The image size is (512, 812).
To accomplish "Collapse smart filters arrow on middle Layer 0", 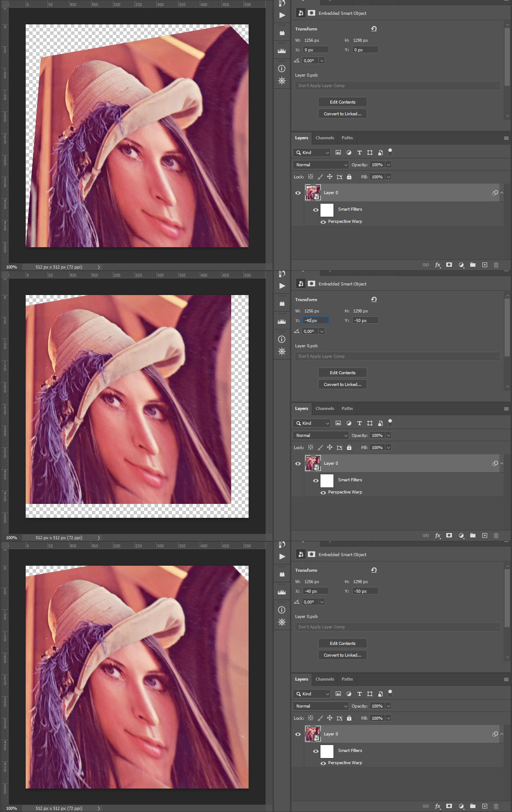I will click(502, 463).
